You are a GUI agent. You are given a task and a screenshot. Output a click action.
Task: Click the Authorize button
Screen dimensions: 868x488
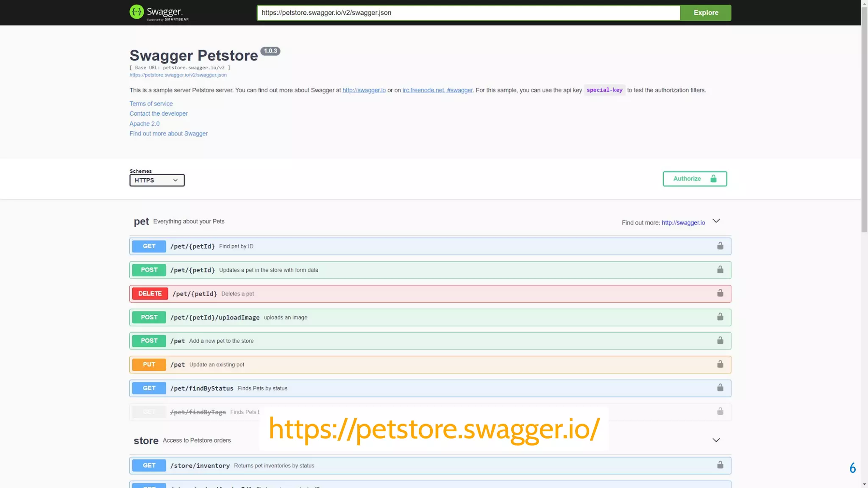(x=695, y=179)
